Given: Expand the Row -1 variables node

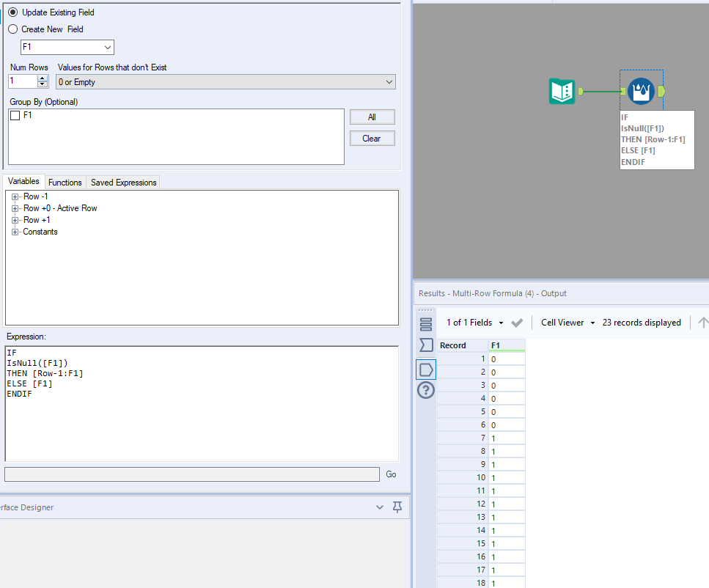Looking at the screenshot, I should (x=15, y=196).
